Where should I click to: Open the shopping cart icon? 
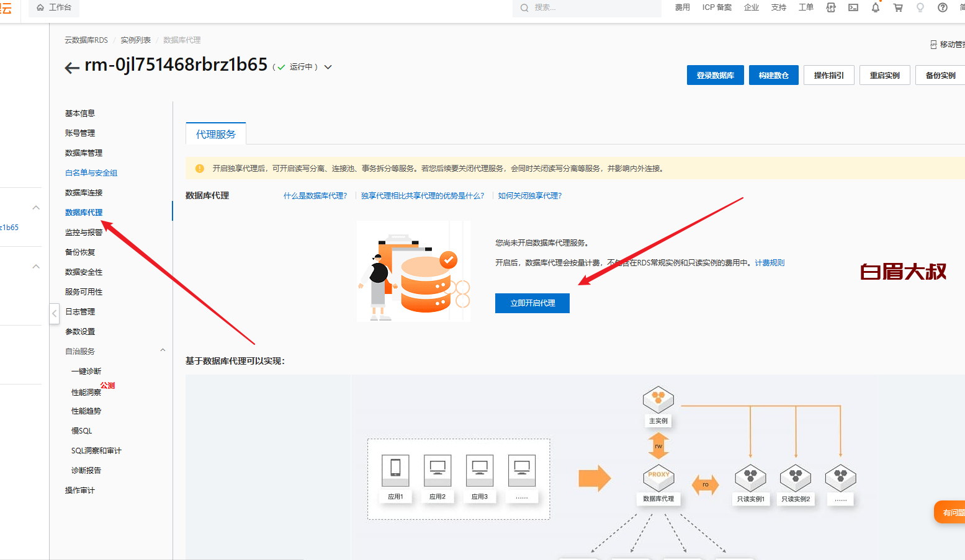(898, 7)
